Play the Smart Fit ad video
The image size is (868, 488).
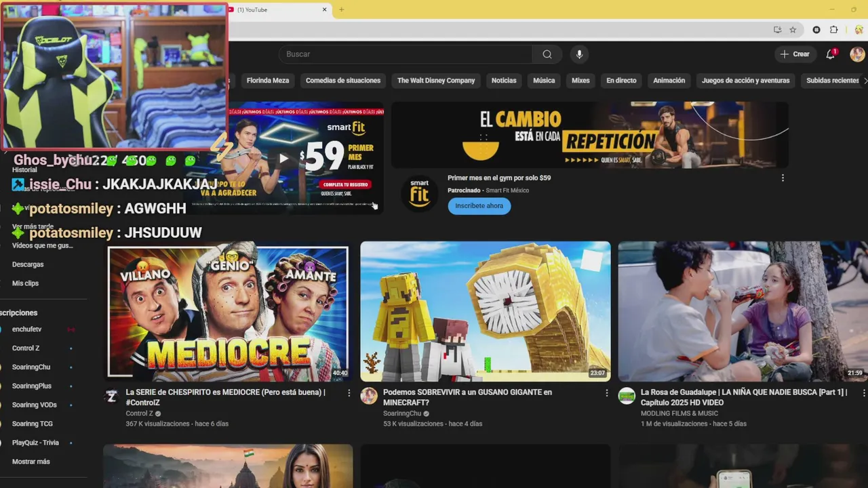(x=283, y=159)
